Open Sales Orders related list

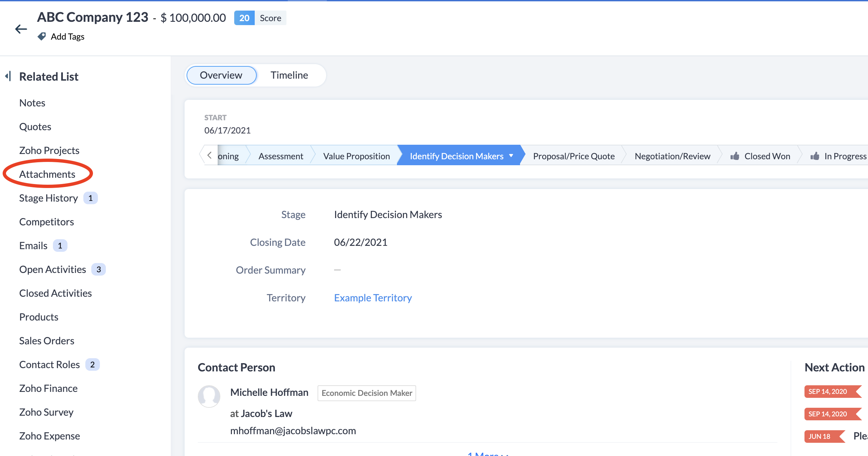(x=47, y=341)
